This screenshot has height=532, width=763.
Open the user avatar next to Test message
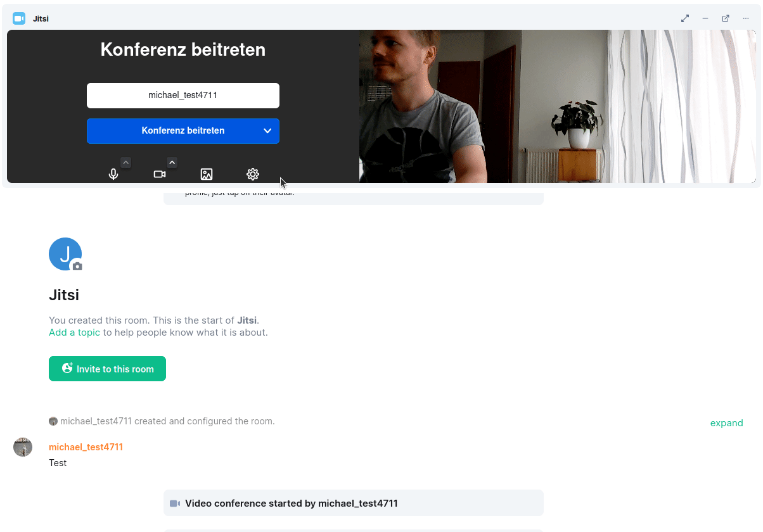(x=23, y=447)
